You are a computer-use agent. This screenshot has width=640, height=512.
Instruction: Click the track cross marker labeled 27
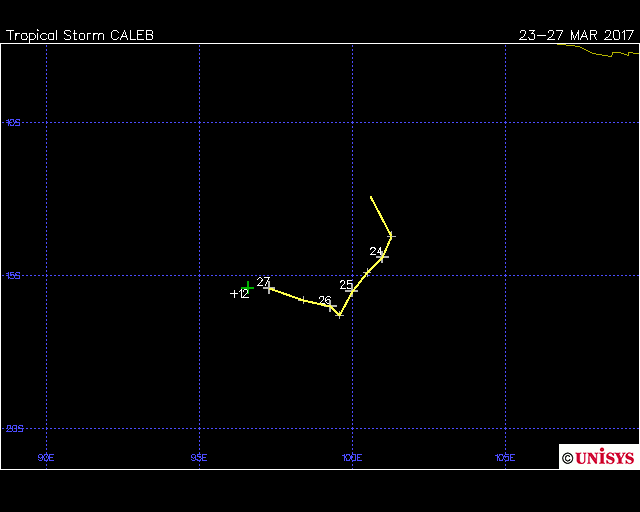[270, 288]
